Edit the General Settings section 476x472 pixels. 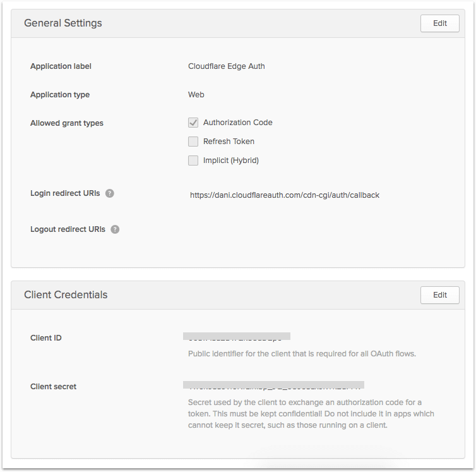[x=439, y=23]
